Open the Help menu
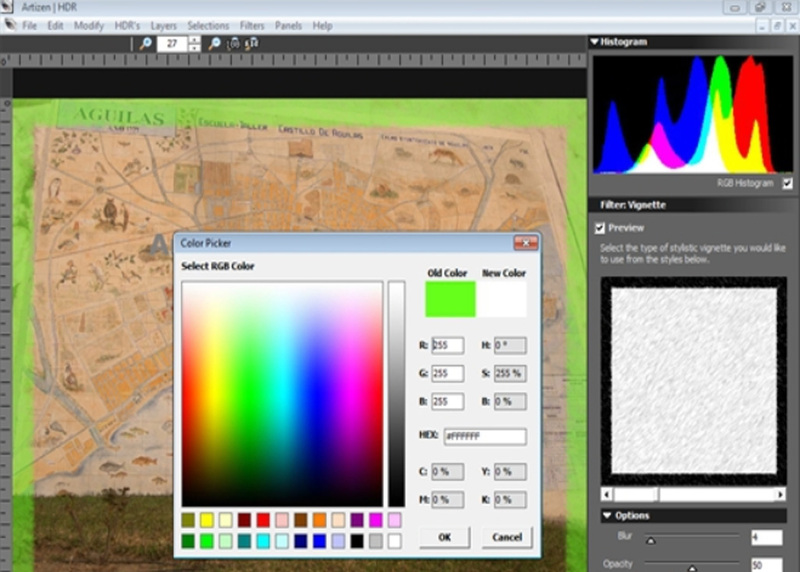 322,26
